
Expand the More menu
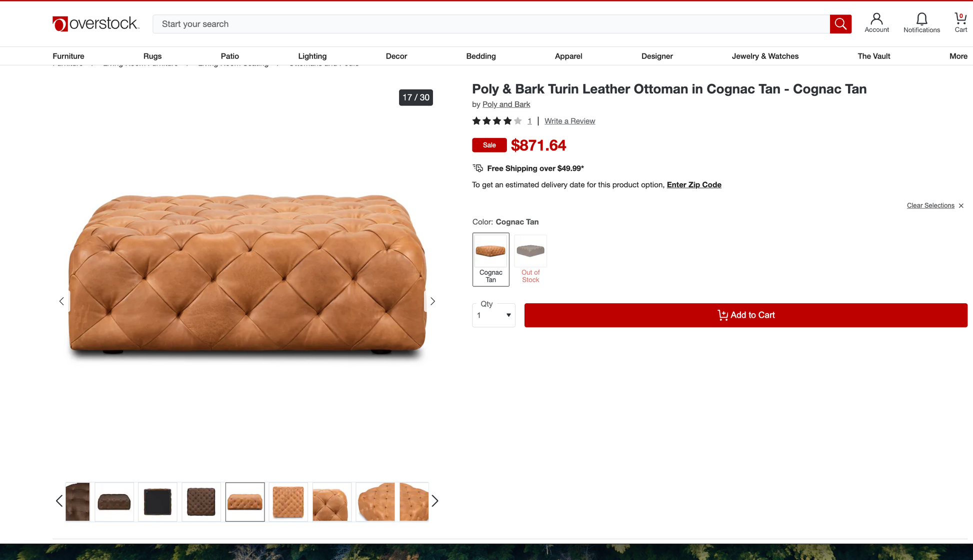(958, 56)
